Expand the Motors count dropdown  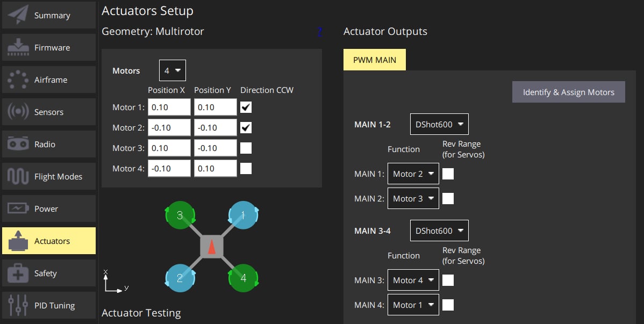173,71
